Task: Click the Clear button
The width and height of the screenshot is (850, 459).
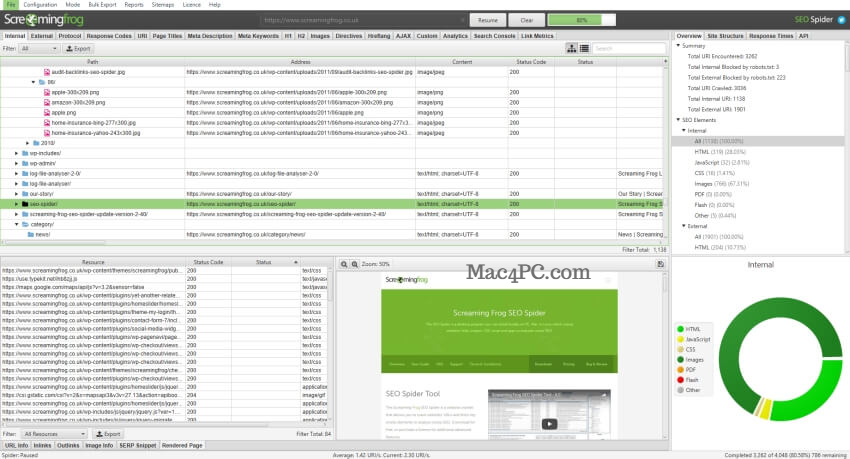Action: 527,20
